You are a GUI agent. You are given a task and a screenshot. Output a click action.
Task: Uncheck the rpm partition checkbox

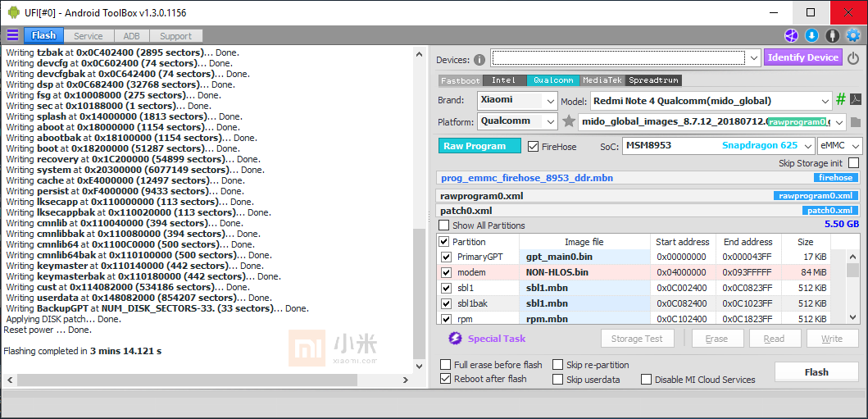(446, 319)
